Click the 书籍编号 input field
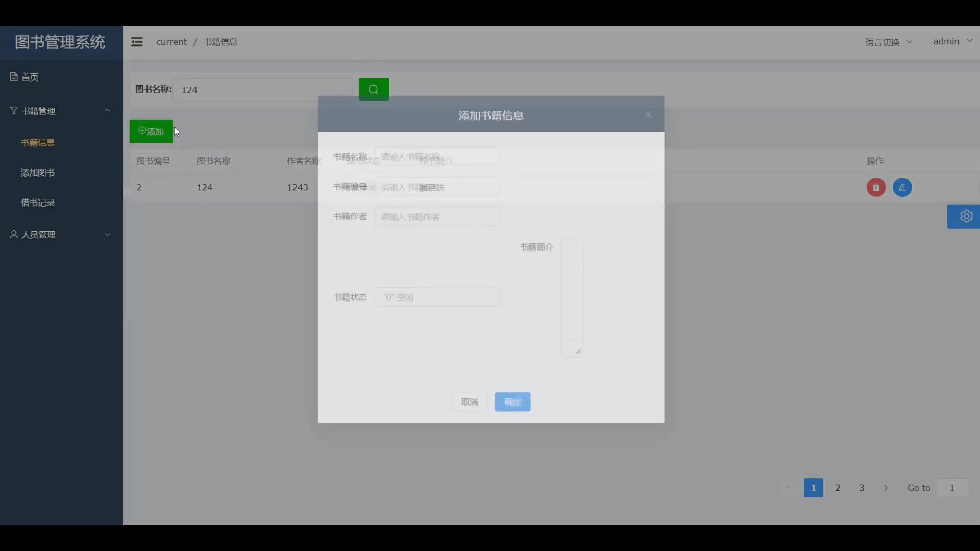 click(x=437, y=187)
